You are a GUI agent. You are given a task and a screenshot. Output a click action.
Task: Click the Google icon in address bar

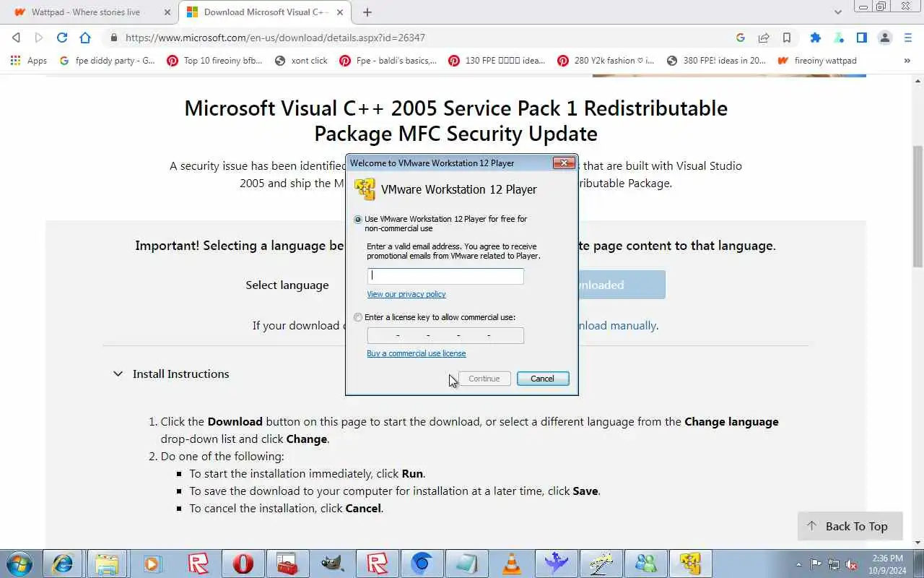[x=741, y=38]
